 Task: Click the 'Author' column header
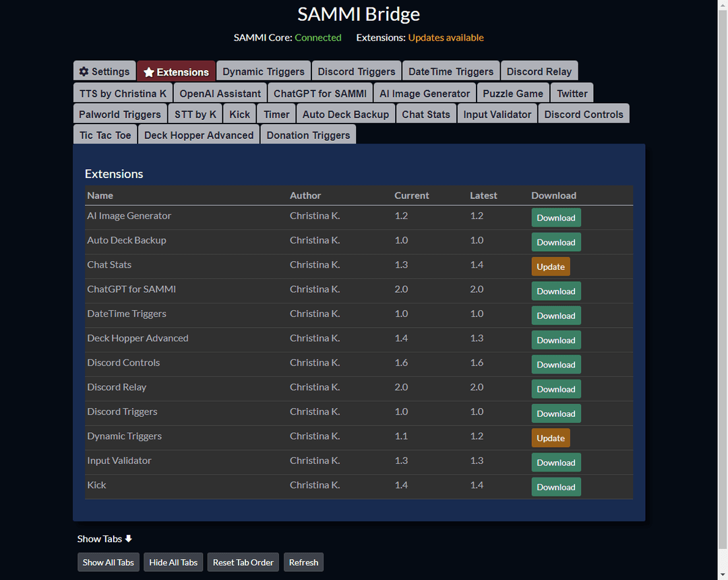click(305, 196)
